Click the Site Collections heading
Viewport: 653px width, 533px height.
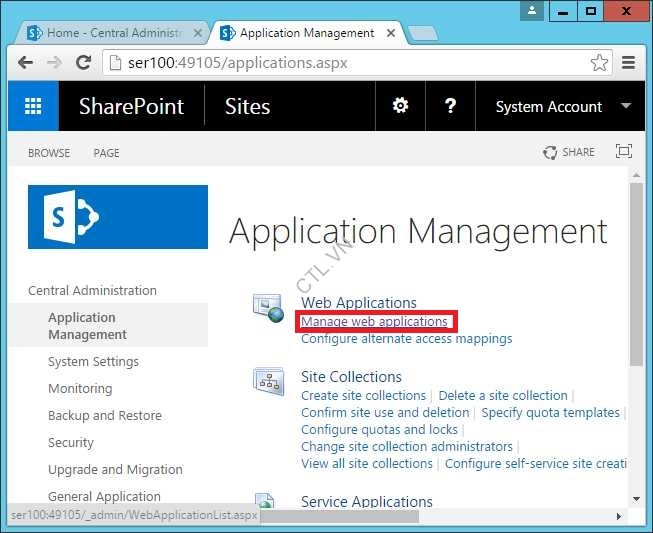coord(351,377)
